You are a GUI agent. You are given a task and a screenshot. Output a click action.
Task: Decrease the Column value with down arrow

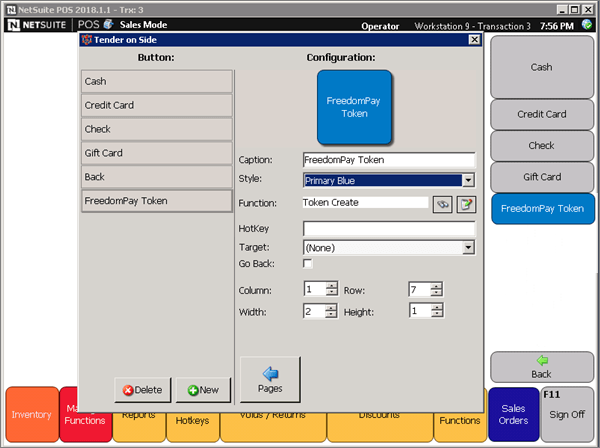pyautogui.click(x=331, y=292)
